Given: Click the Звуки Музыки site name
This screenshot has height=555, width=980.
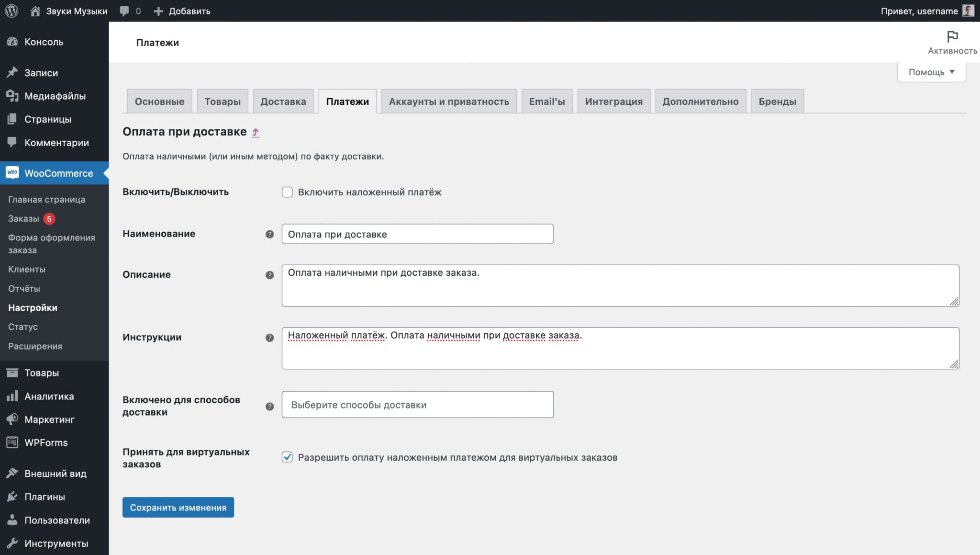Looking at the screenshot, I should pos(77,11).
